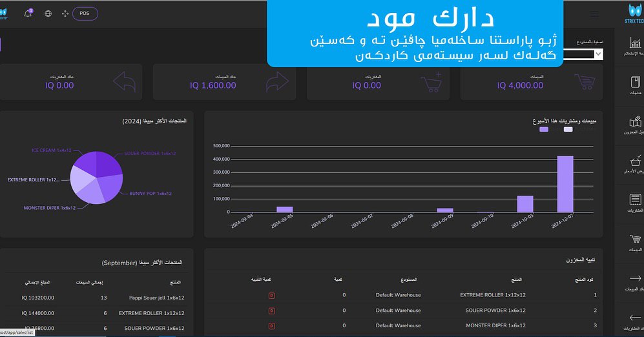Click IQ 0.00 on the purchases (المشتريات) card
Viewport: 644px width, 337px height.
click(x=366, y=85)
